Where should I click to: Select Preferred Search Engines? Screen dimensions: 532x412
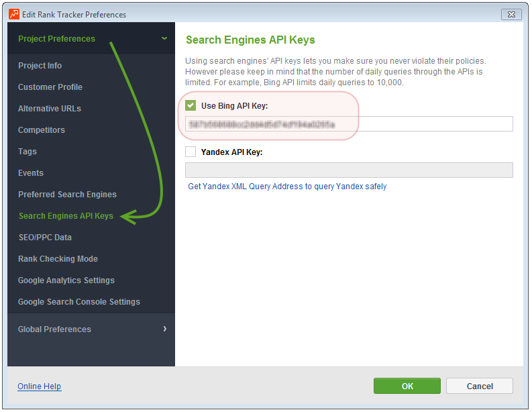[68, 195]
